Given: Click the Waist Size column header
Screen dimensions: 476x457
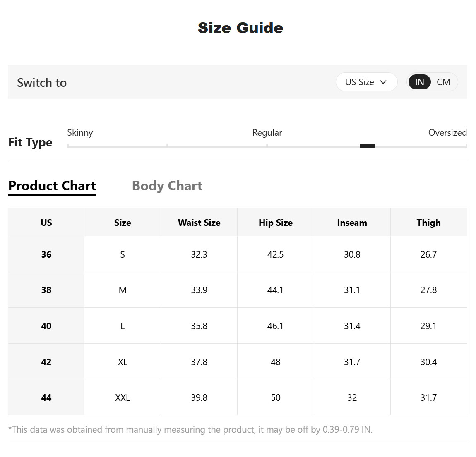Looking at the screenshot, I should 199,223.
